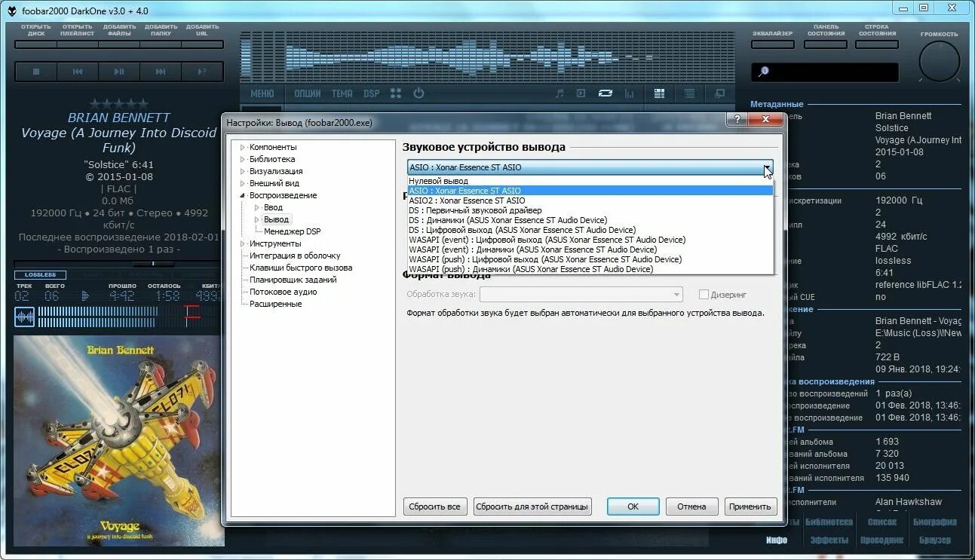Open the sound output device dropdown
This screenshot has width=975, height=560.
click(x=767, y=167)
